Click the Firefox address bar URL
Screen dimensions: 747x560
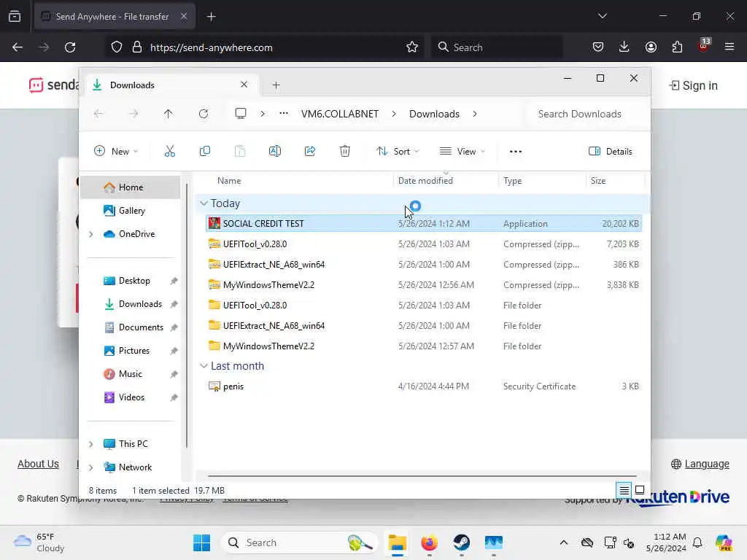(211, 47)
